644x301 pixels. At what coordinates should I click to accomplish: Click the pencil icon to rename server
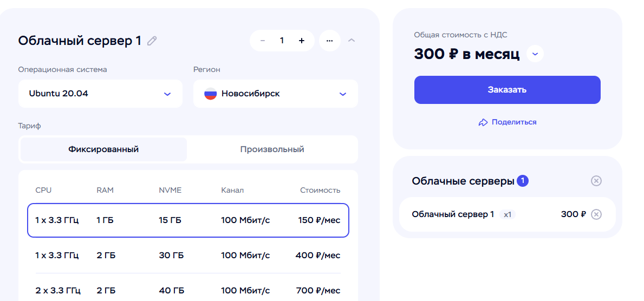[x=152, y=41]
